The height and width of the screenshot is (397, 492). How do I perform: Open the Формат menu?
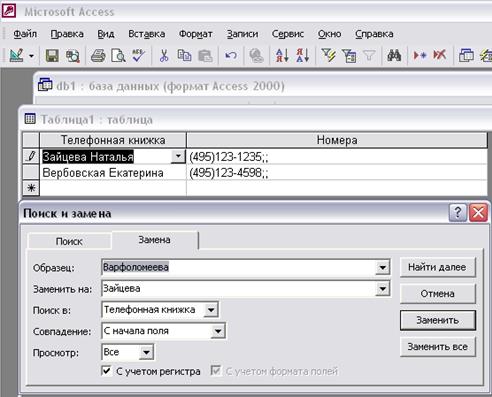pyautogui.click(x=196, y=34)
